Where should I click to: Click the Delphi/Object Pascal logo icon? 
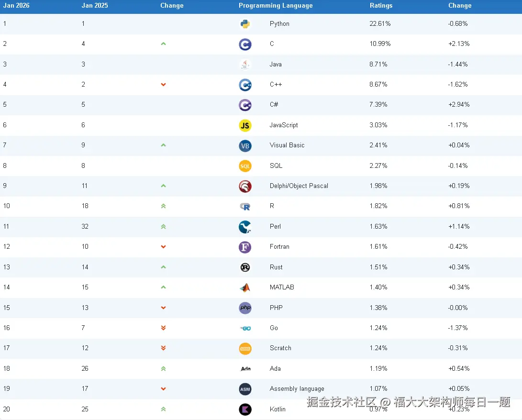coord(245,187)
